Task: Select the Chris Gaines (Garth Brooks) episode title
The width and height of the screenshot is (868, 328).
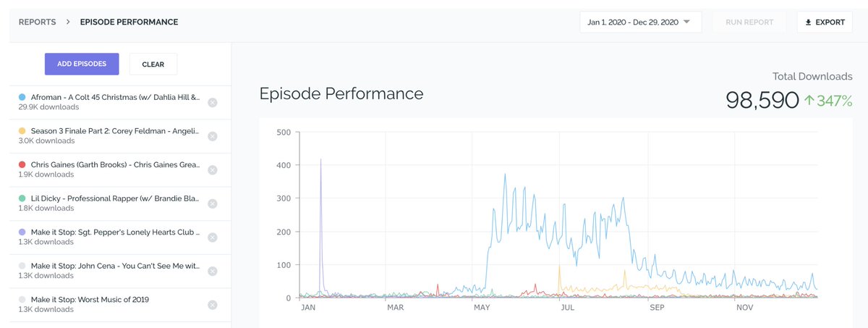Action: (x=115, y=165)
